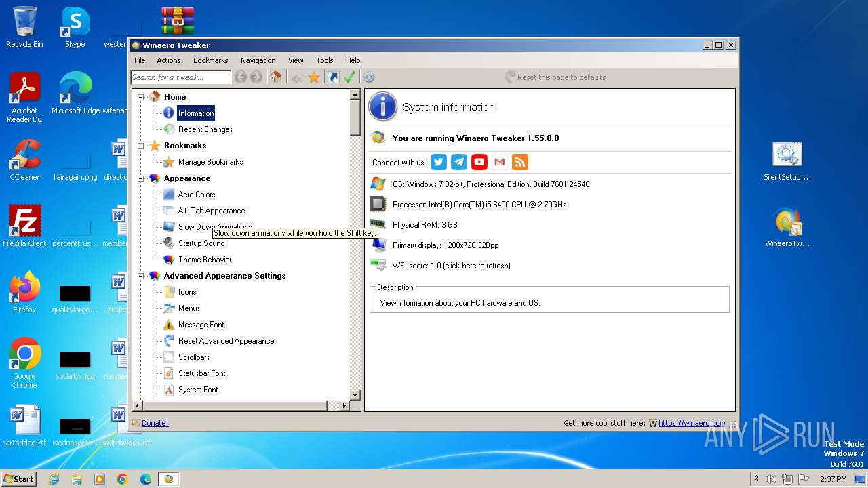Image resolution: width=868 pixels, height=488 pixels.
Task: Click tree horizontal scroll left arrow
Action: (x=137, y=405)
